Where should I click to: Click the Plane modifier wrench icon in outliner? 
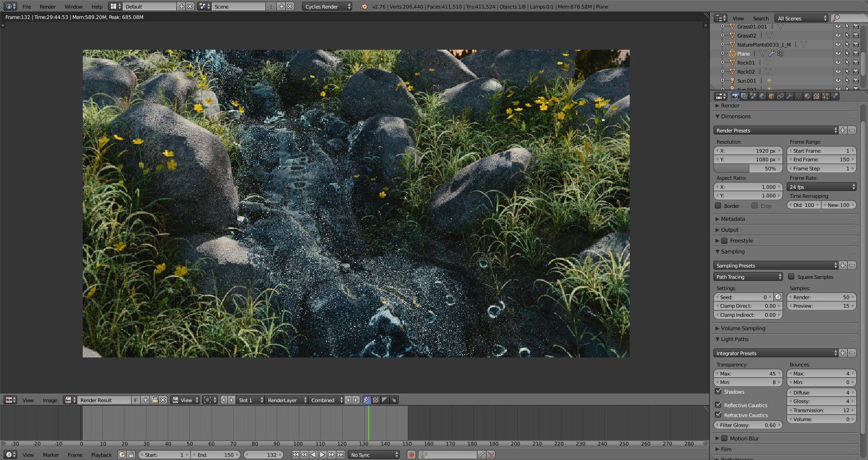click(772, 54)
